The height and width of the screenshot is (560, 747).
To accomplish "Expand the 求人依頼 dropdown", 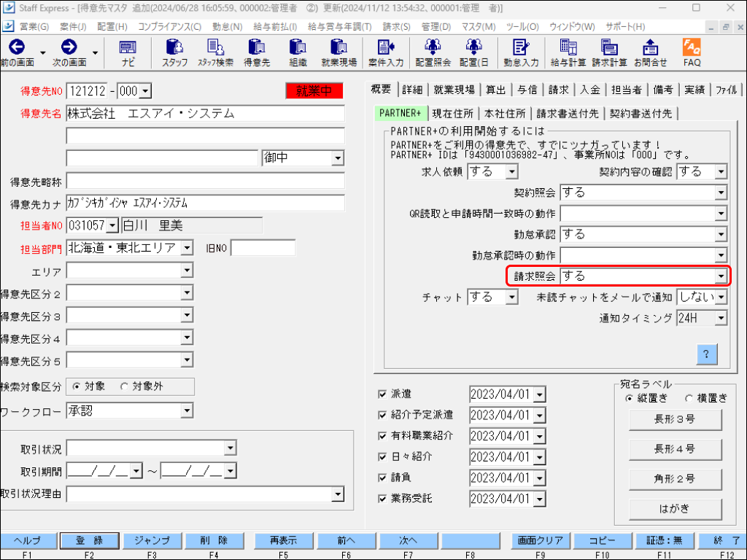I will pyautogui.click(x=511, y=171).
